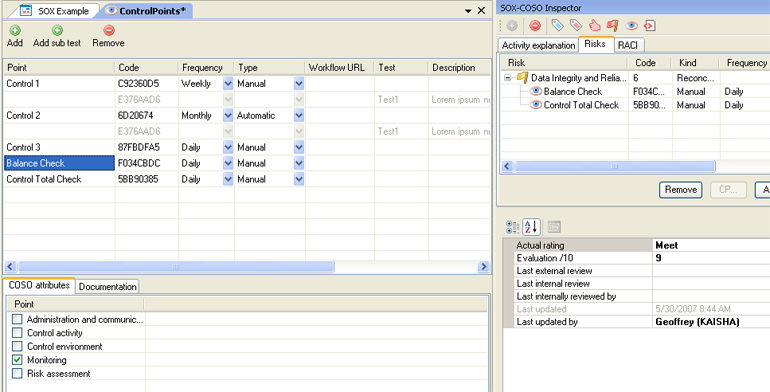Open the Activity explanation tab
770x392 pixels.
coord(538,45)
